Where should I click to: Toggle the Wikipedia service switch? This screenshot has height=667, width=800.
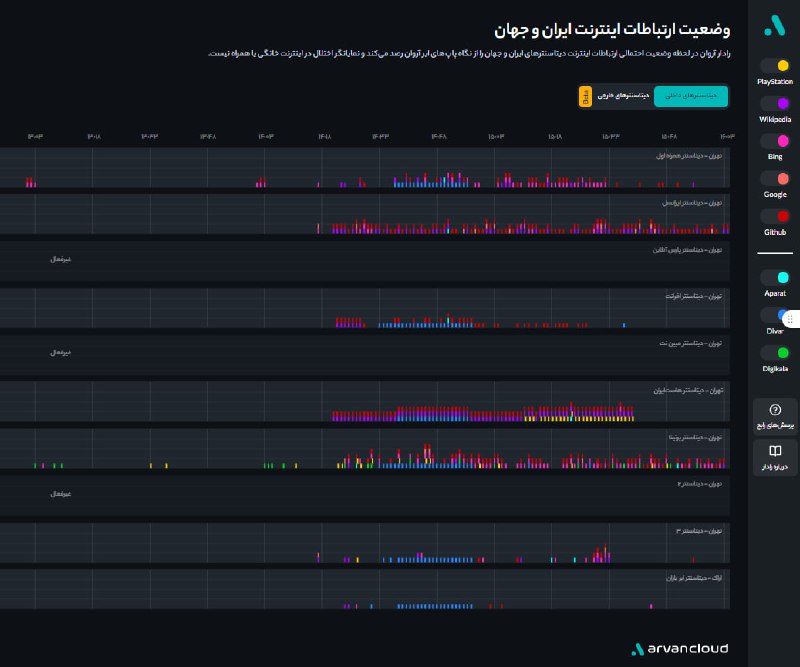(774, 103)
